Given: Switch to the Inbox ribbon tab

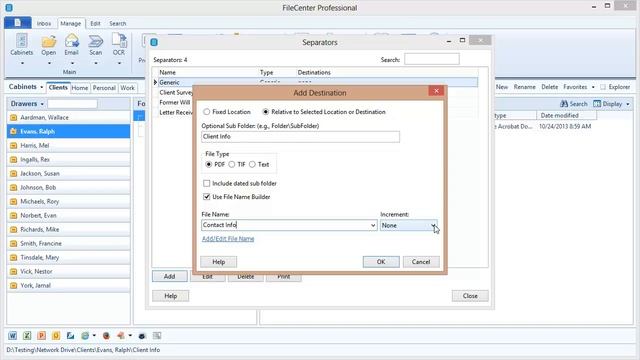Looking at the screenshot, I should (x=44, y=24).
